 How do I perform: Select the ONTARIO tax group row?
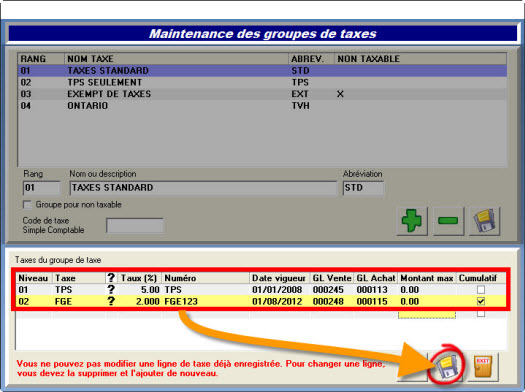(262, 106)
